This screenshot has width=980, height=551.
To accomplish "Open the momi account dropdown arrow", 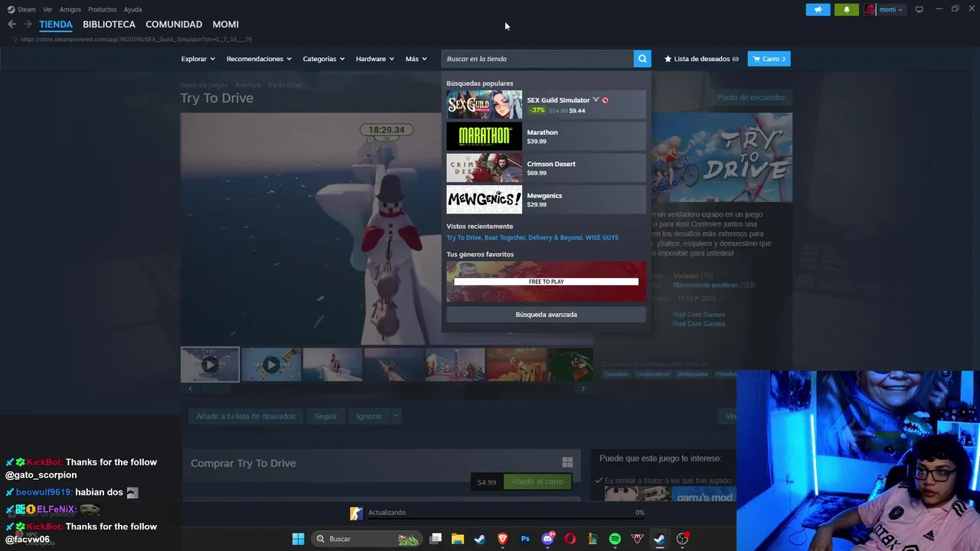I will click(x=900, y=10).
